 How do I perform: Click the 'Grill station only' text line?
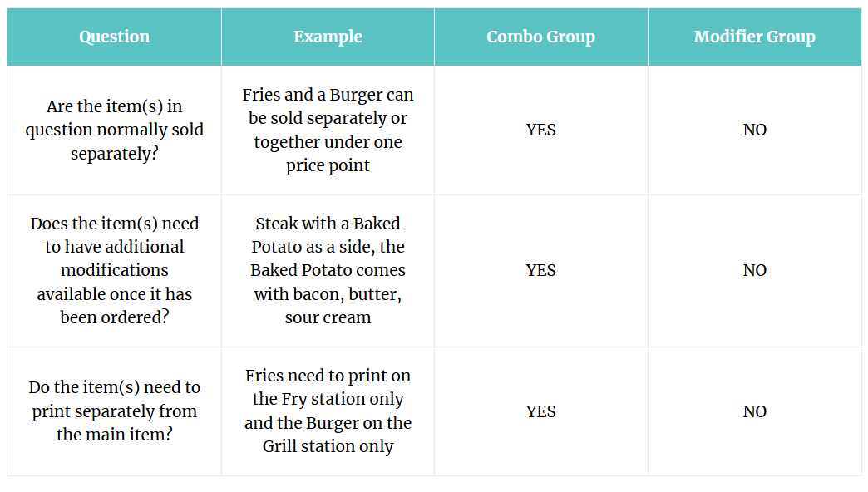click(328, 446)
